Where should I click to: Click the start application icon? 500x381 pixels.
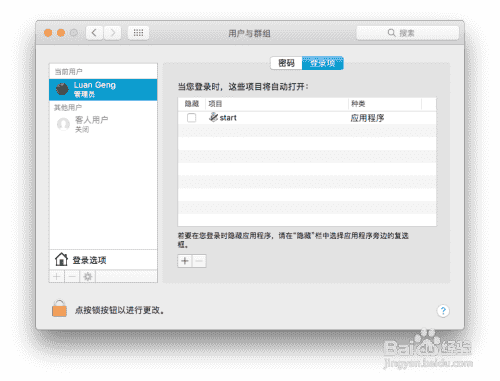213,117
